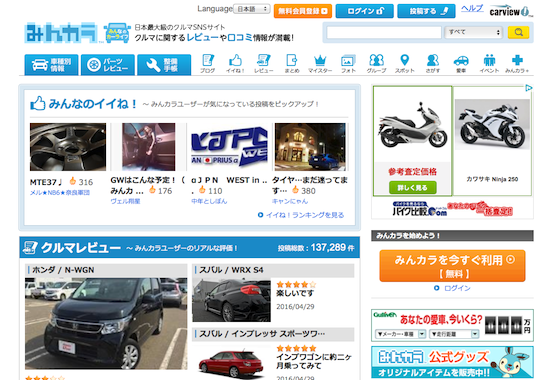The width and height of the screenshot is (550, 380).
Task: Click the ログイン button at top
Action: point(364,11)
